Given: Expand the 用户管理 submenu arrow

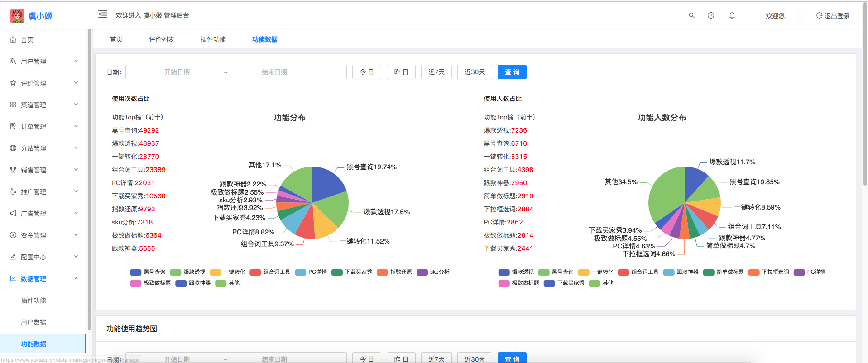Looking at the screenshot, I should click(x=76, y=61).
